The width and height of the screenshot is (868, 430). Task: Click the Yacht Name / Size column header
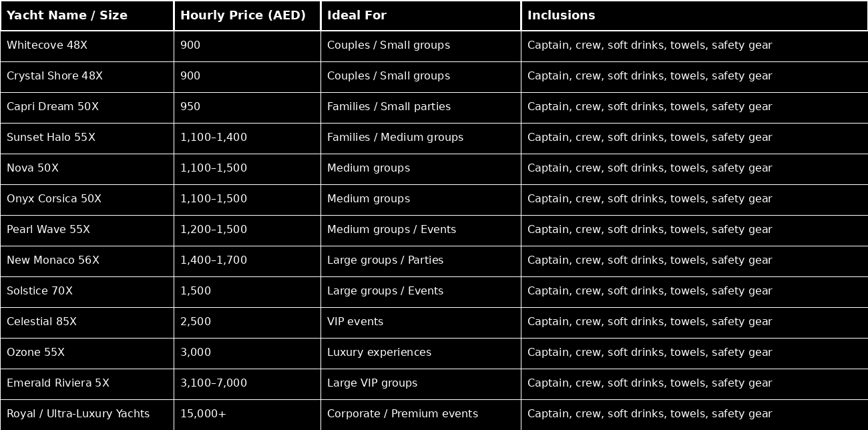tap(67, 15)
